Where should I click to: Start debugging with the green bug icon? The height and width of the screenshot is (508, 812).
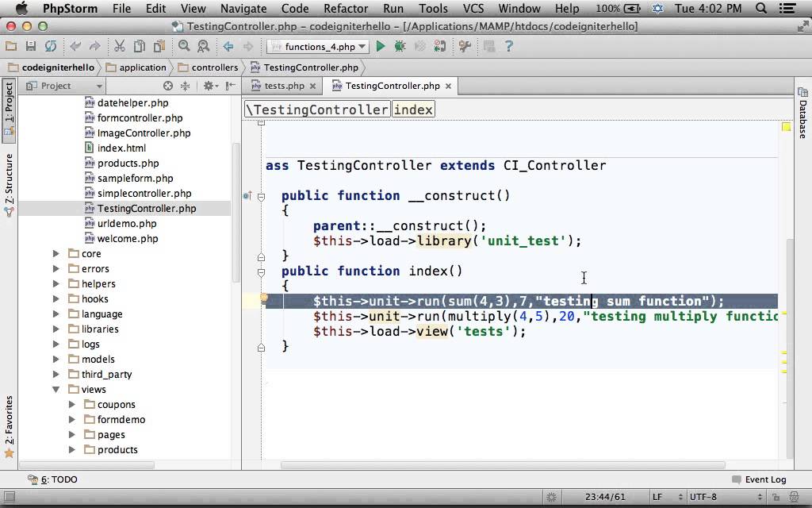pos(400,47)
